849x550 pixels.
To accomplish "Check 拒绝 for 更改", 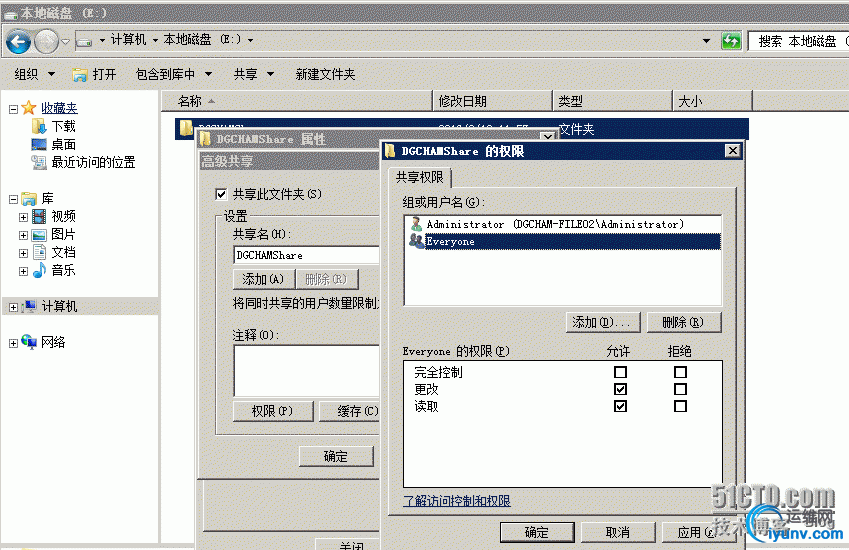I will tap(681, 389).
